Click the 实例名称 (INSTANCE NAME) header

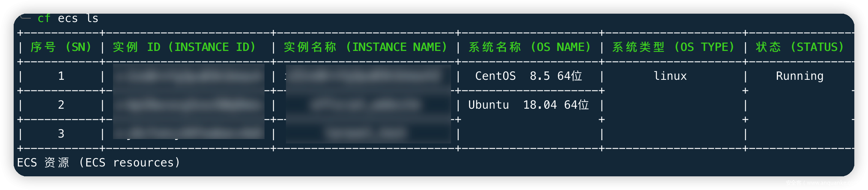365,47
